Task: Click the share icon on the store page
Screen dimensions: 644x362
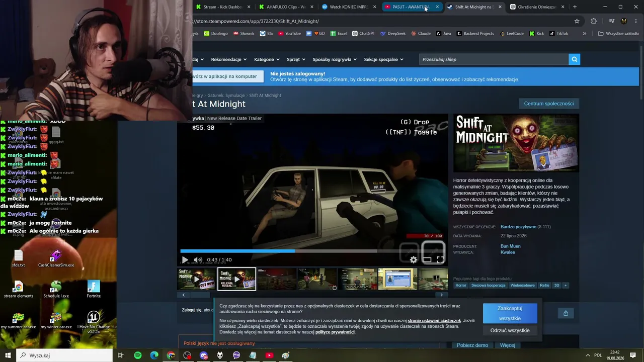Action: (566, 313)
